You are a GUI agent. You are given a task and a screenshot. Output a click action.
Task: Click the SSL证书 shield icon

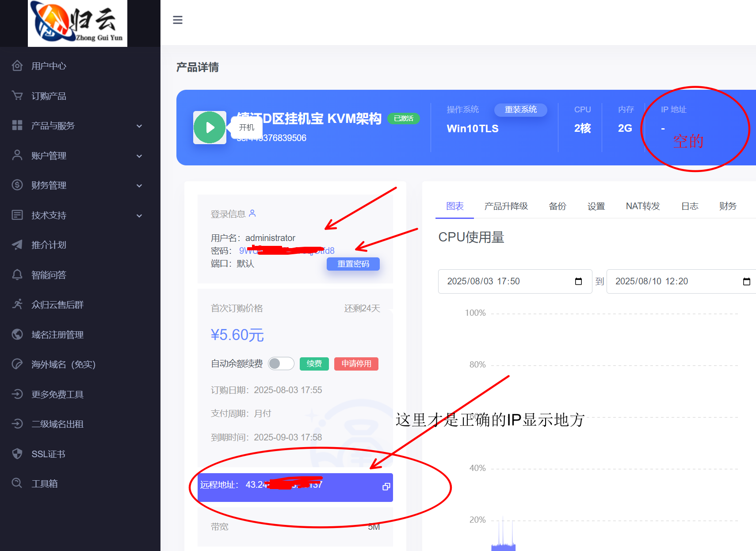(x=17, y=454)
